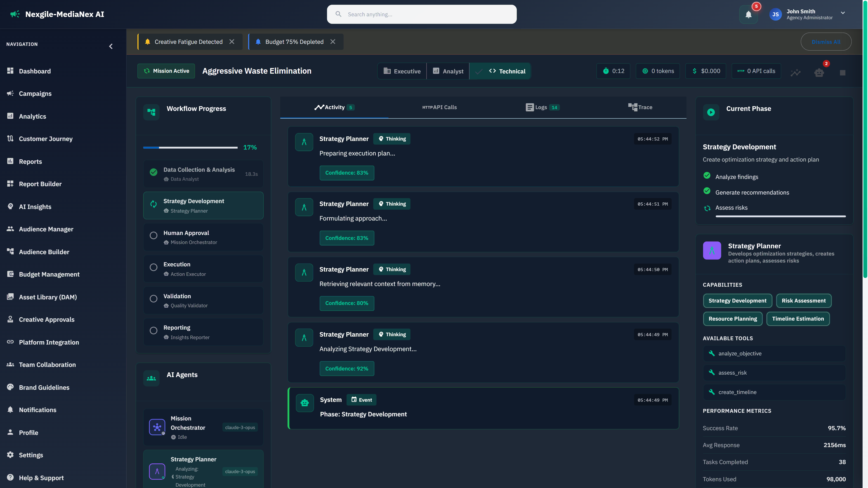Open the agent assistant robot icon with badge
The height and width of the screenshot is (488, 868).
click(x=819, y=72)
